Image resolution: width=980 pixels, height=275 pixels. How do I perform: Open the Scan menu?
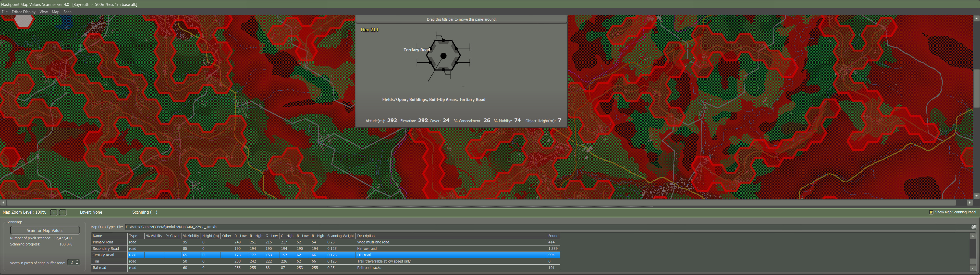[67, 12]
